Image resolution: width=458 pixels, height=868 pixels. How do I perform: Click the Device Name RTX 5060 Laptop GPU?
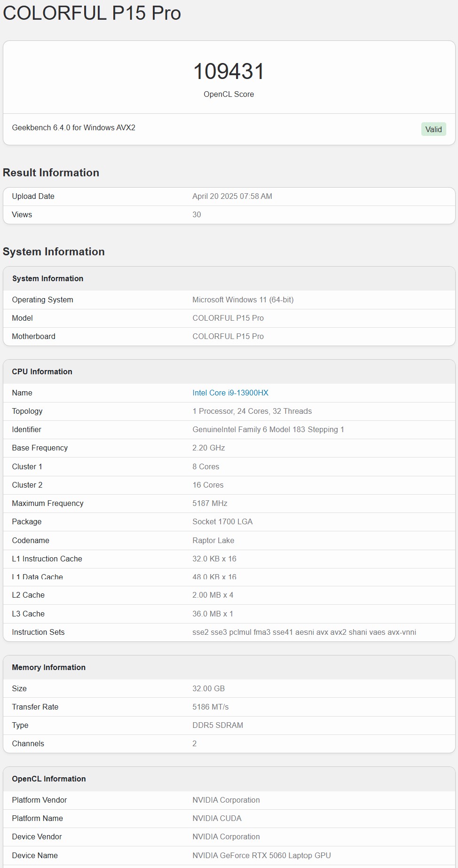(261, 855)
